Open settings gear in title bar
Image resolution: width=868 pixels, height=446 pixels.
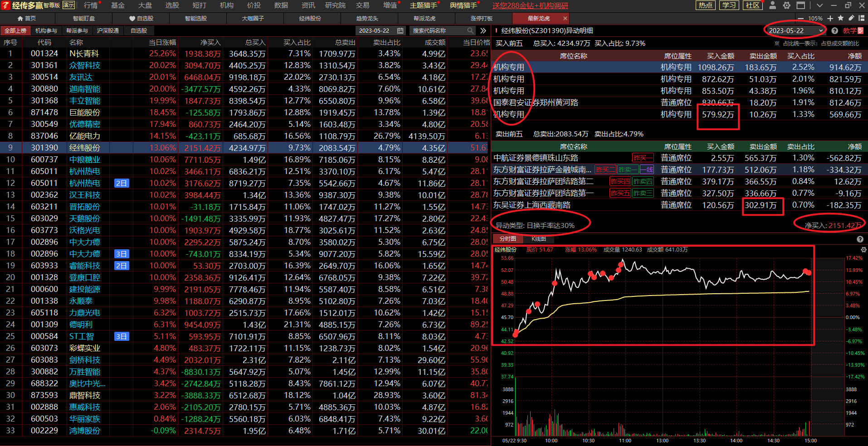tap(787, 5)
